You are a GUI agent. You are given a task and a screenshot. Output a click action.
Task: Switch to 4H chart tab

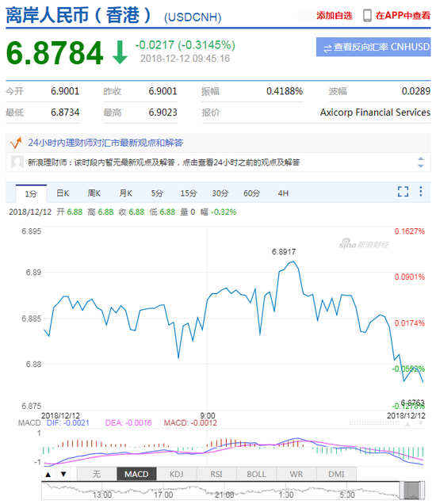[x=283, y=193]
